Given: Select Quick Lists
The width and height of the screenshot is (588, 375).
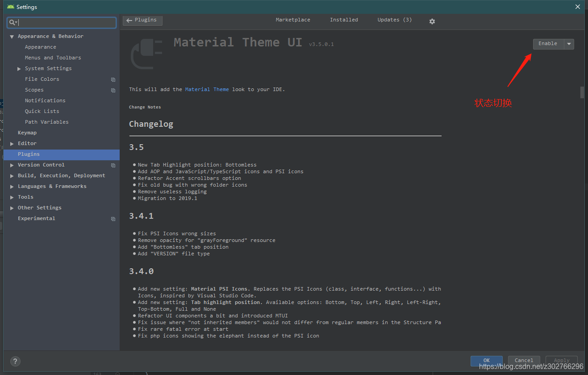Looking at the screenshot, I should 42,111.
